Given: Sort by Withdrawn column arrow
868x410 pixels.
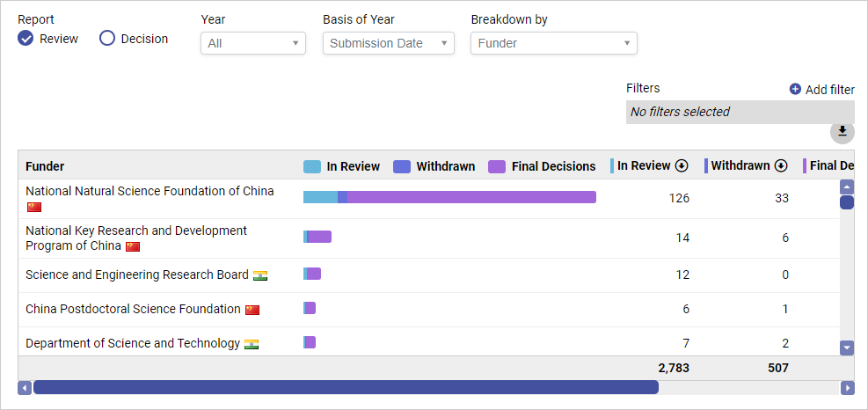Looking at the screenshot, I should pos(780,166).
